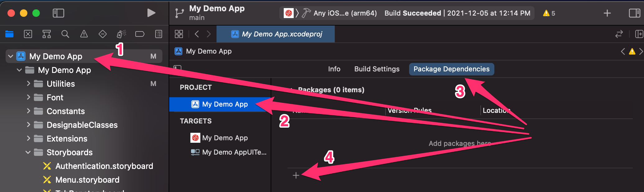The width and height of the screenshot is (644, 192).
Task: Open the Find navigator magnifier icon
Action: click(x=65, y=34)
